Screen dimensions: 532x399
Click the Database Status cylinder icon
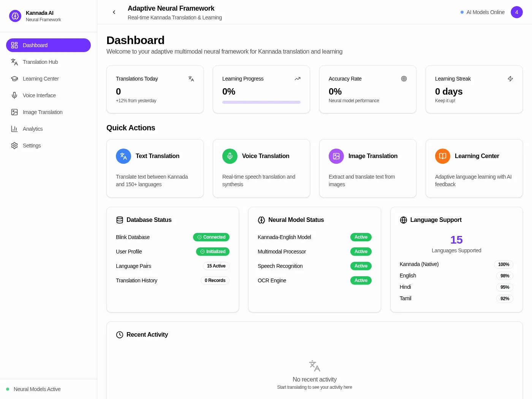(x=120, y=220)
